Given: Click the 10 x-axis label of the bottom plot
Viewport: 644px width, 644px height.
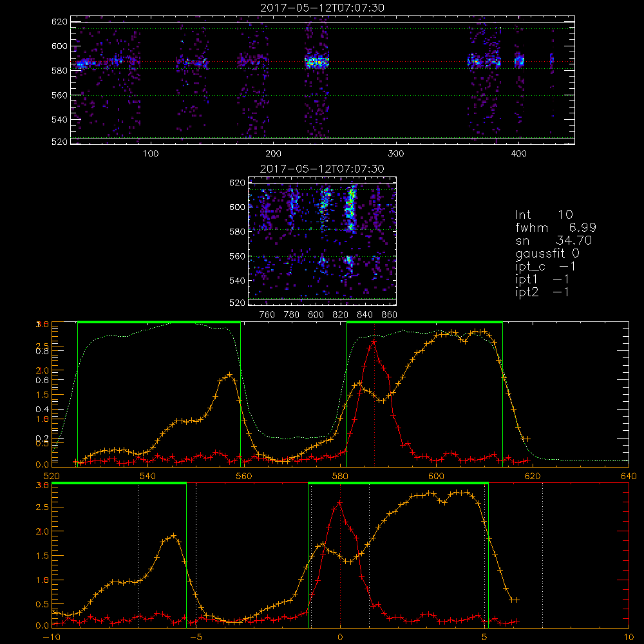Looking at the screenshot, I should [629, 638].
